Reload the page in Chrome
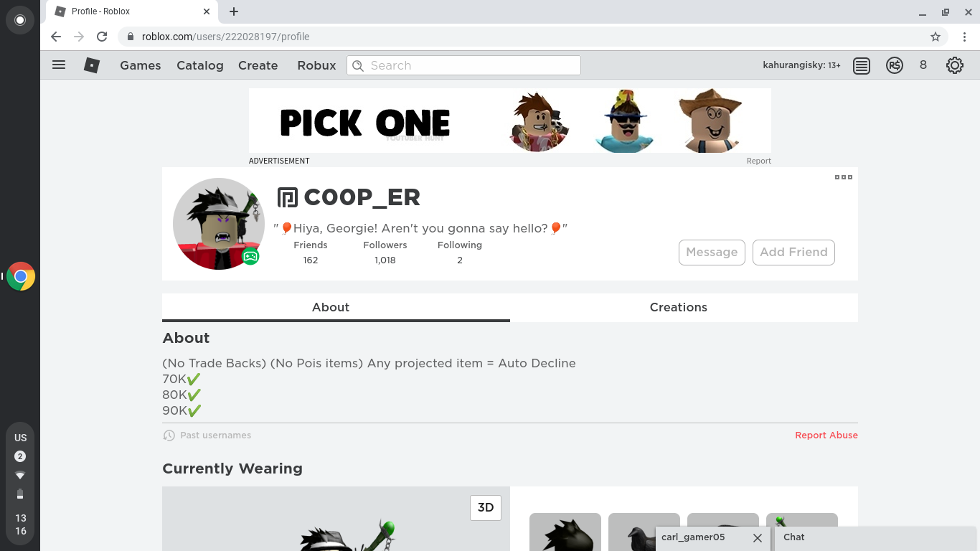 click(102, 37)
